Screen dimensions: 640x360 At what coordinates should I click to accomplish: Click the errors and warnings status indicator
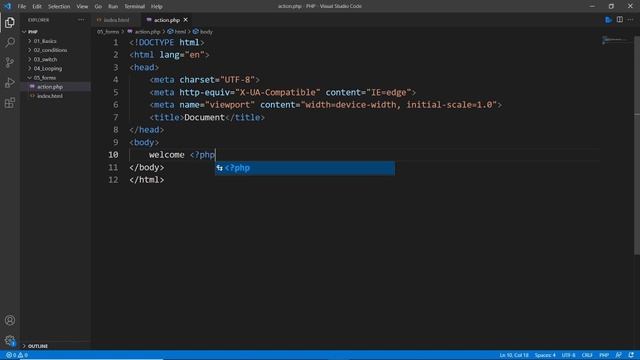coord(17,355)
